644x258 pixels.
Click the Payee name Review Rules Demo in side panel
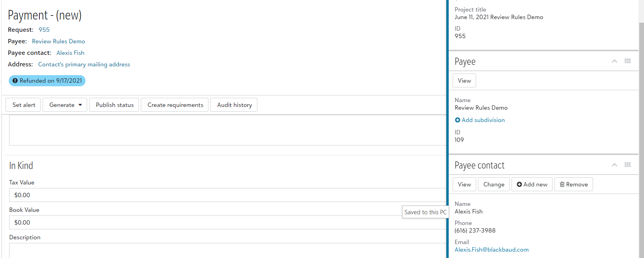481,108
